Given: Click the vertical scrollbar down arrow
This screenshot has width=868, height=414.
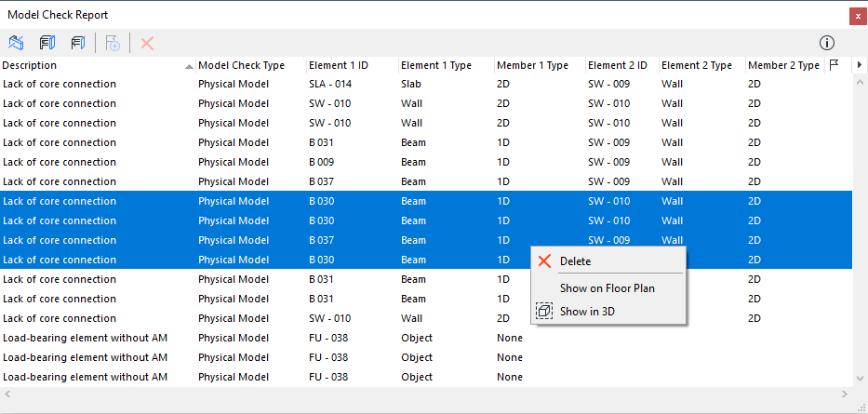Looking at the screenshot, I should pos(860,379).
